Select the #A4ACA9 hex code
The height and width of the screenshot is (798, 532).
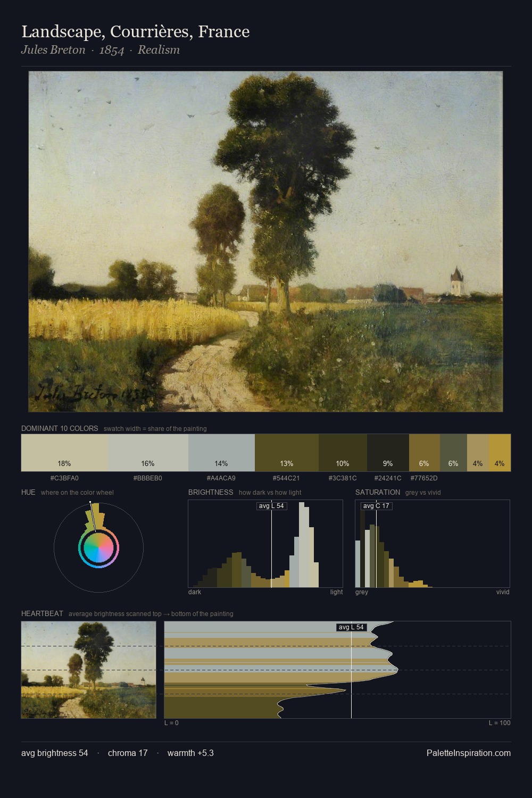tap(221, 478)
